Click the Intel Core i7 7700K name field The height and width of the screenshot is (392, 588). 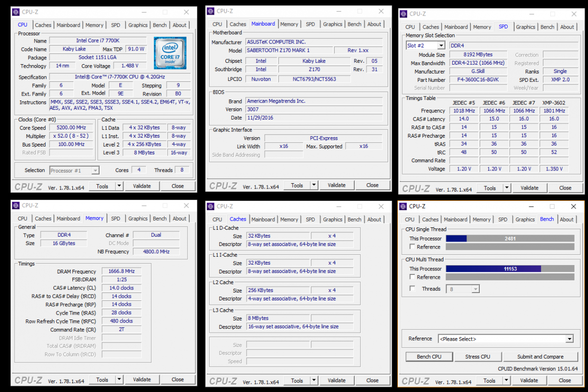(x=98, y=41)
